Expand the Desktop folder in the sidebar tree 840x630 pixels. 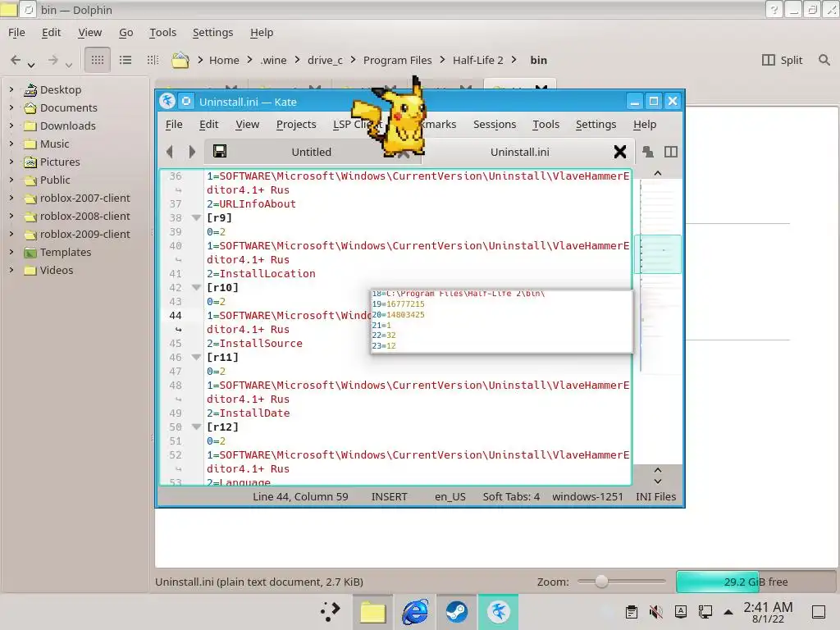(11, 89)
